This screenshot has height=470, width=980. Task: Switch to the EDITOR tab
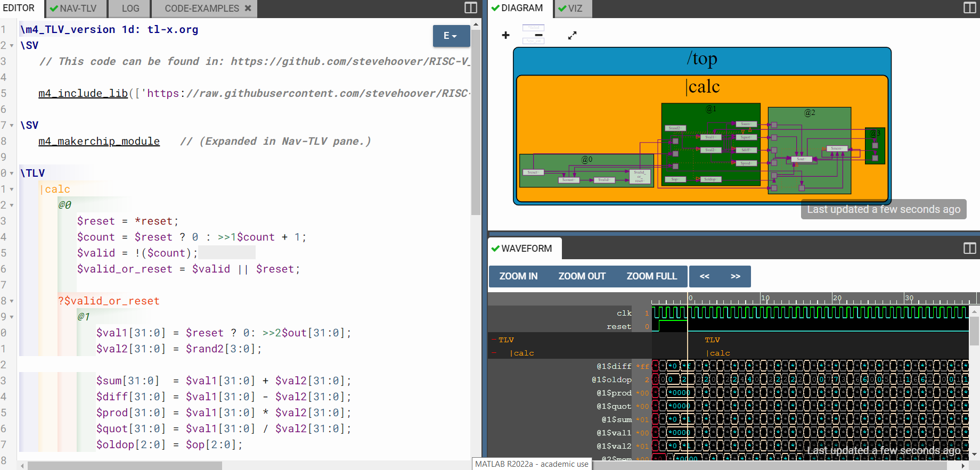(19, 8)
